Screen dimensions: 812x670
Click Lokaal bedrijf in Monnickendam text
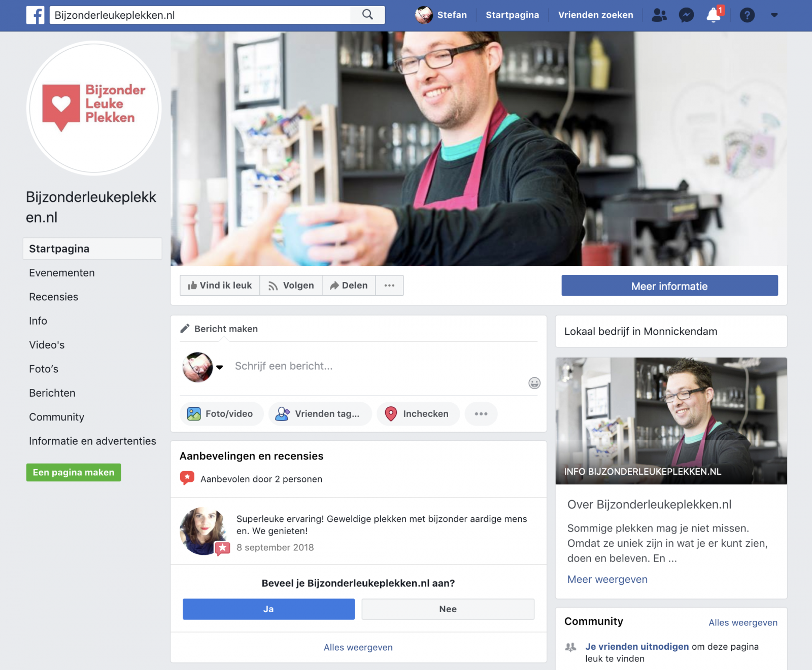point(641,332)
